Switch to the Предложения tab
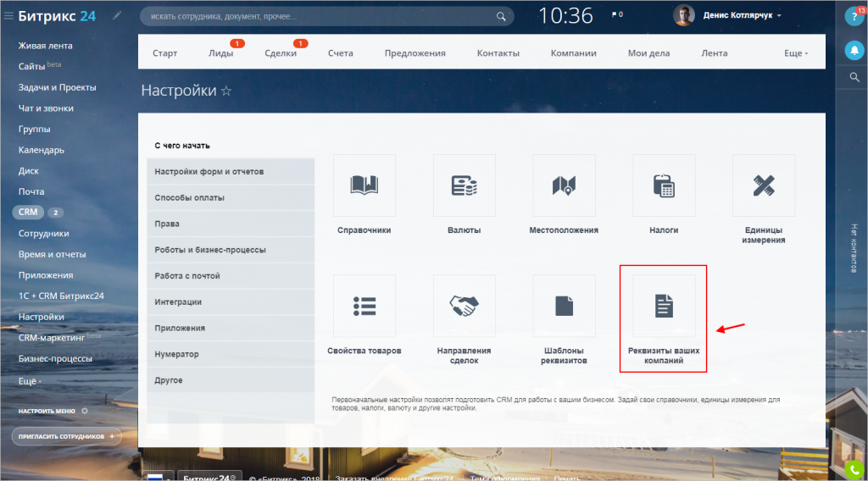The width and height of the screenshot is (868, 481). pyautogui.click(x=415, y=53)
